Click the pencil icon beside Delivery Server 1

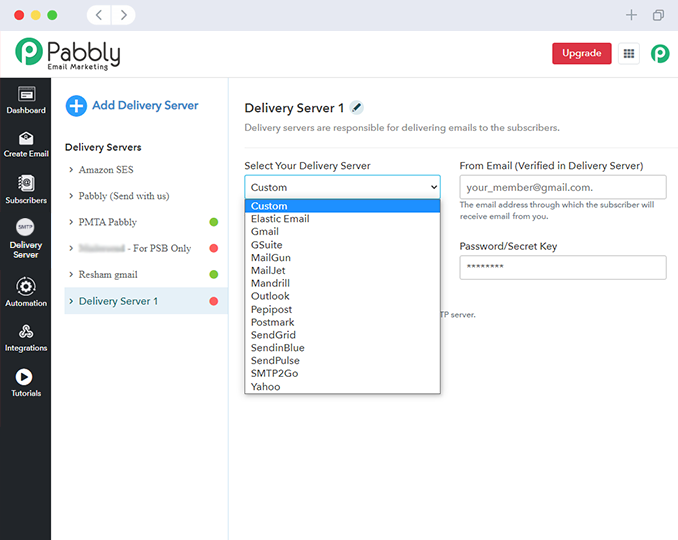(x=357, y=108)
